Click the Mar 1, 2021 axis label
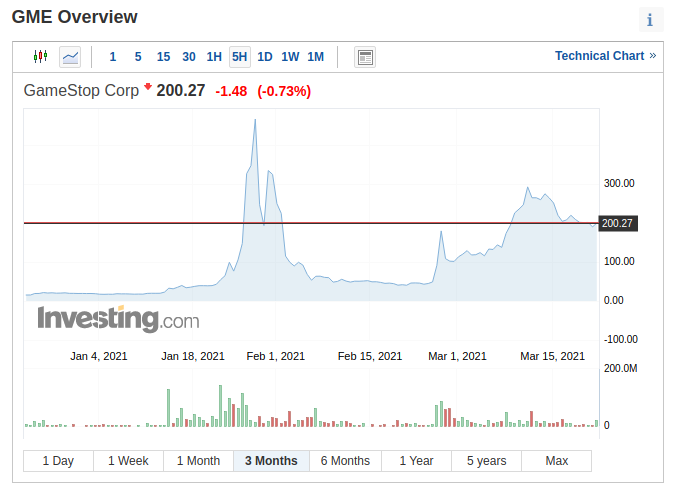 coord(457,356)
